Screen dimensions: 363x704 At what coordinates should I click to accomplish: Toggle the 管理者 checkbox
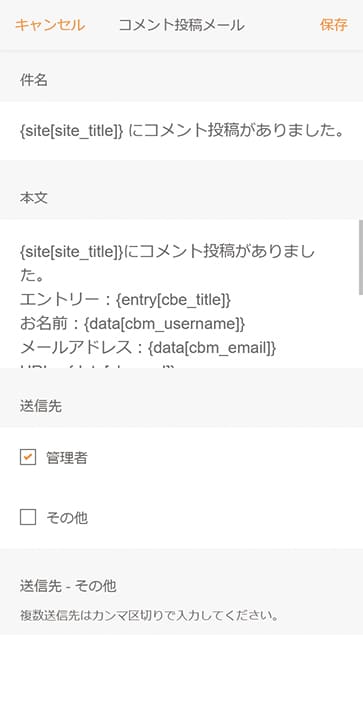coord(28,458)
